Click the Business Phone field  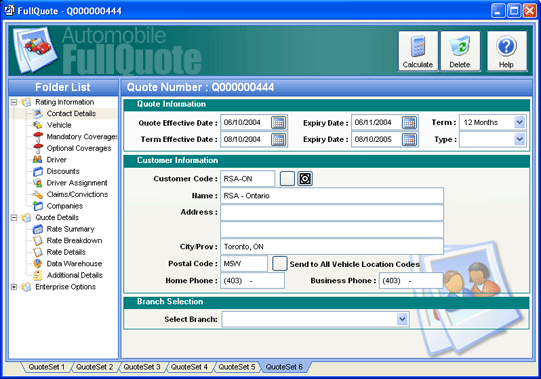click(411, 281)
